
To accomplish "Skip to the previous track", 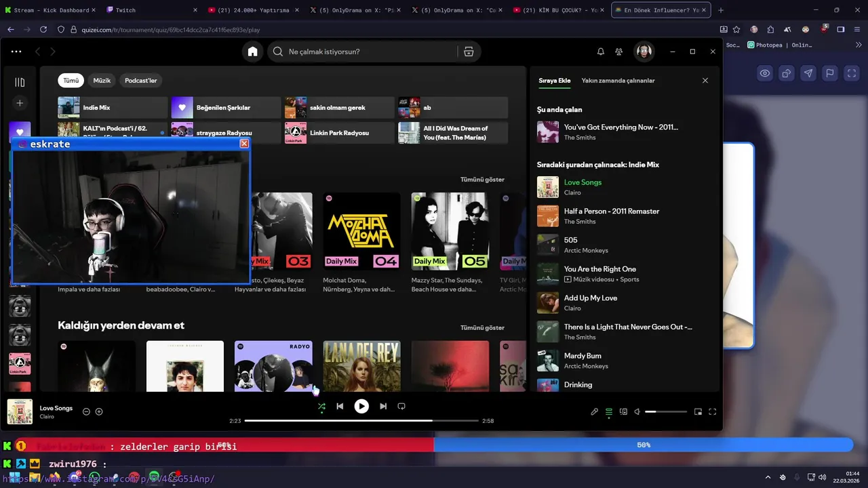I will [x=340, y=406].
